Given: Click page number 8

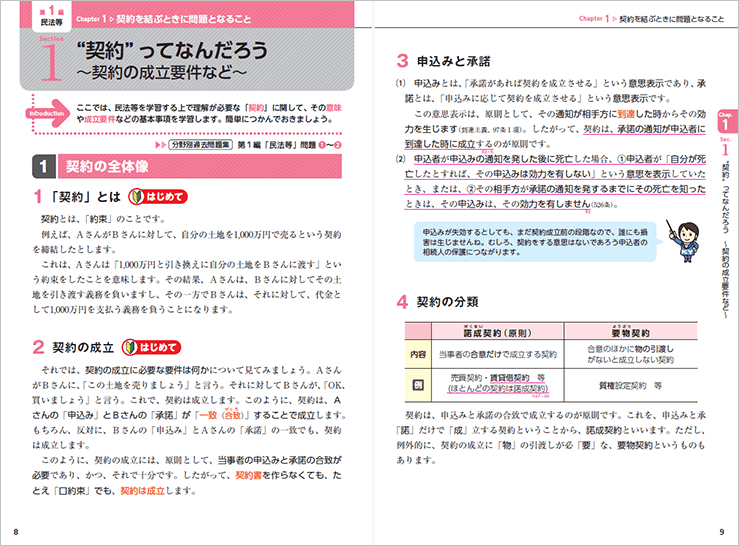Looking at the screenshot, I should coord(16,532).
